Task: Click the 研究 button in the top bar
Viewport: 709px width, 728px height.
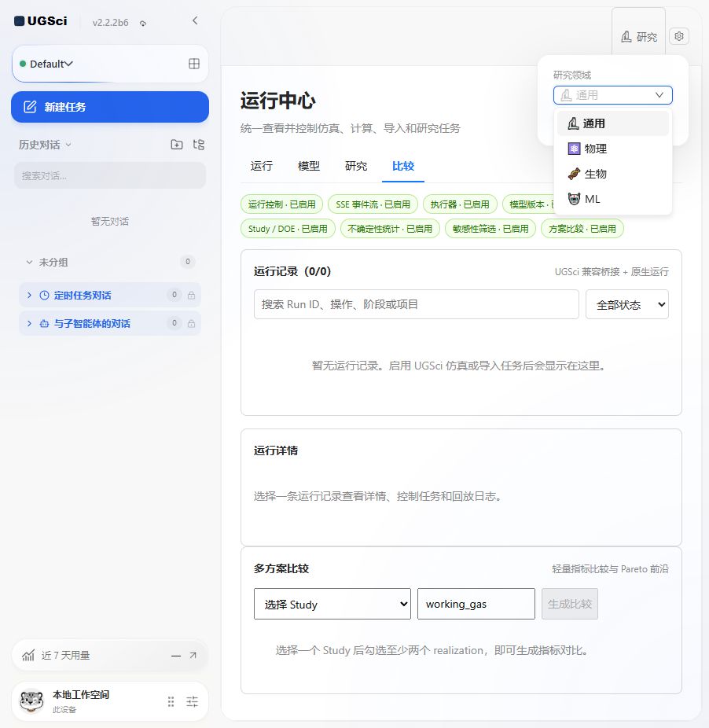Action: [x=639, y=37]
